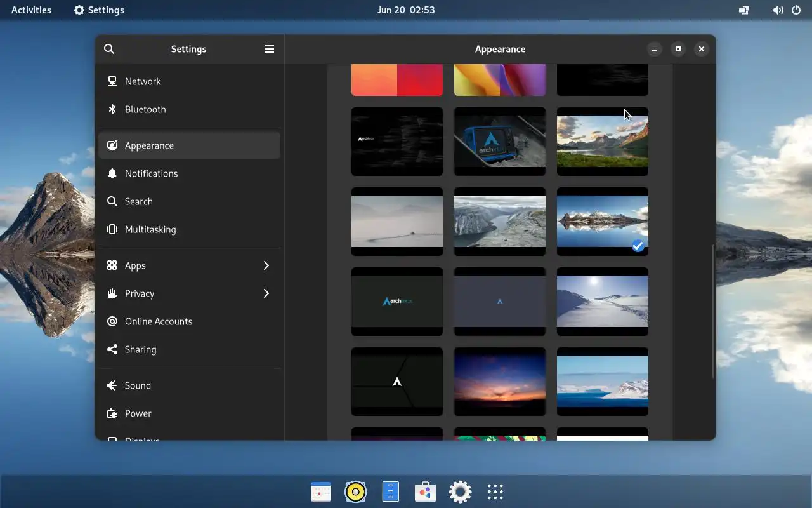This screenshot has width=812, height=508.
Task: Open the Sound settings panel
Action: pos(189,385)
